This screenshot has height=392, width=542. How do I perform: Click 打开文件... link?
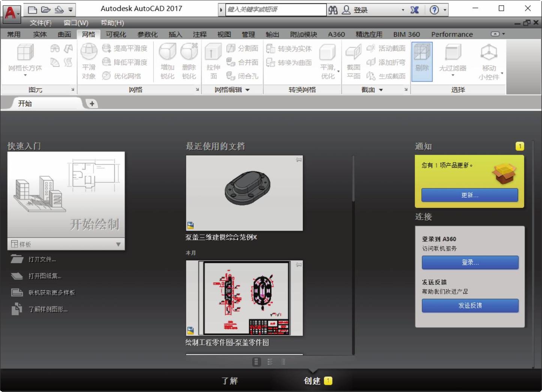point(42,259)
